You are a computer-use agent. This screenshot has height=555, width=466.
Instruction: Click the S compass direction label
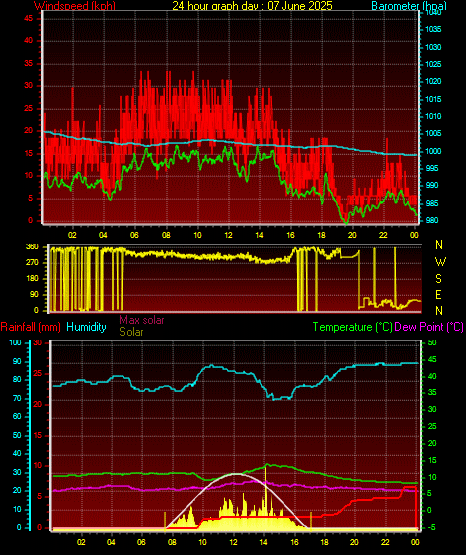coord(438,279)
